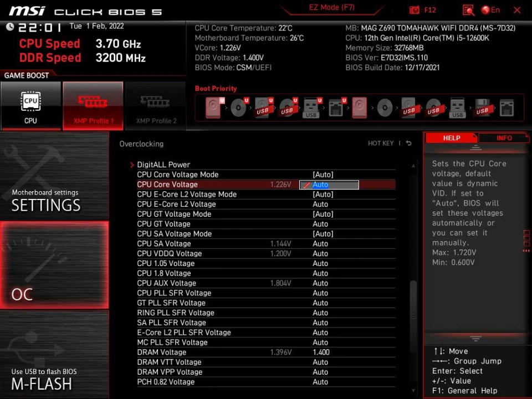Change language via the En globe icon
532x399 pixels.
point(490,10)
